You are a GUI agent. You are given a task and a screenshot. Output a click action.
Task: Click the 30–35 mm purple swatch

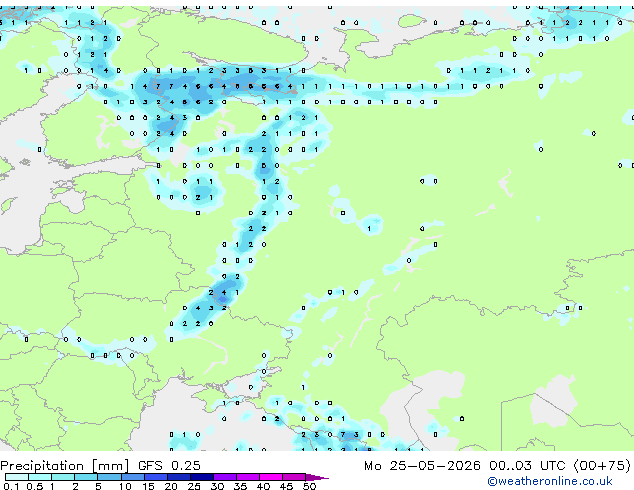[x=224, y=477]
